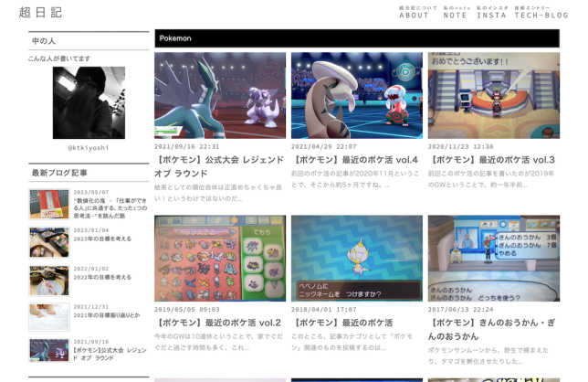Image resolution: width=588 pixels, height=382 pixels.
Task: Open sidebar post about 数値化の鬼 book
Action: pyautogui.click(x=110, y=208)
